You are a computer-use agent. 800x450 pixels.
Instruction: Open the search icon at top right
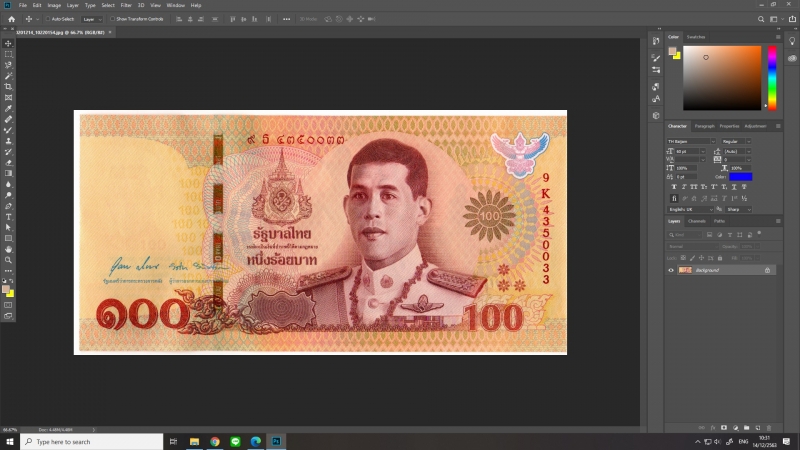[x=761, y=19]
